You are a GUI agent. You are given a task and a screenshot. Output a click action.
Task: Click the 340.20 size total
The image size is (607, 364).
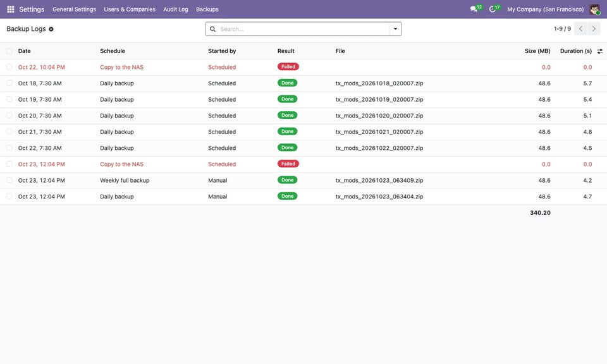[x=540, y=213]
